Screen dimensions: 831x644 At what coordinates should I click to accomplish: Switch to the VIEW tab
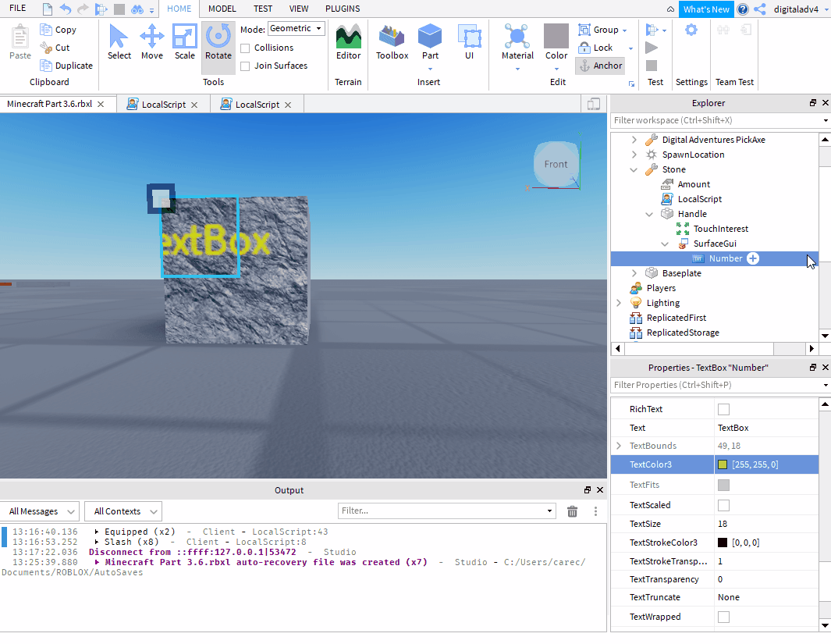coord(299,9)
